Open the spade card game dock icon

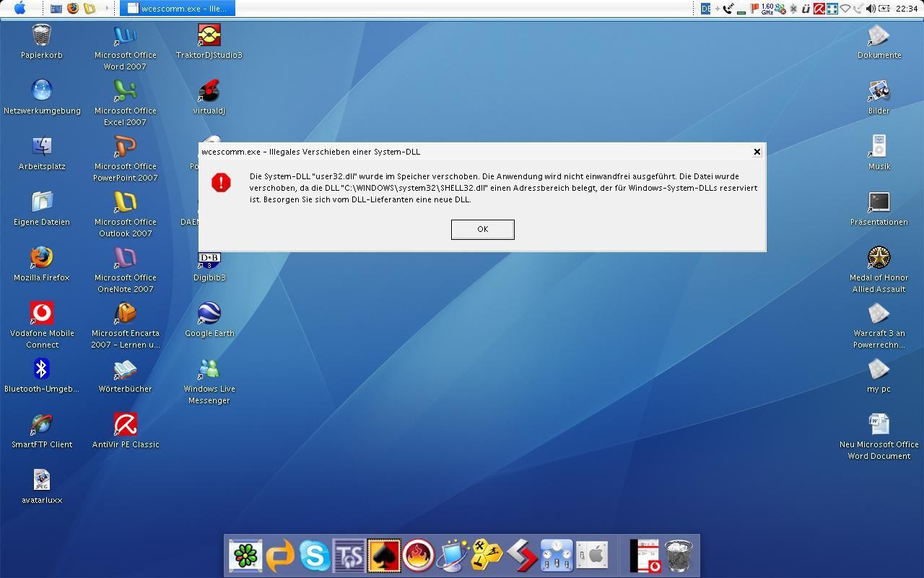pos(383,556)
